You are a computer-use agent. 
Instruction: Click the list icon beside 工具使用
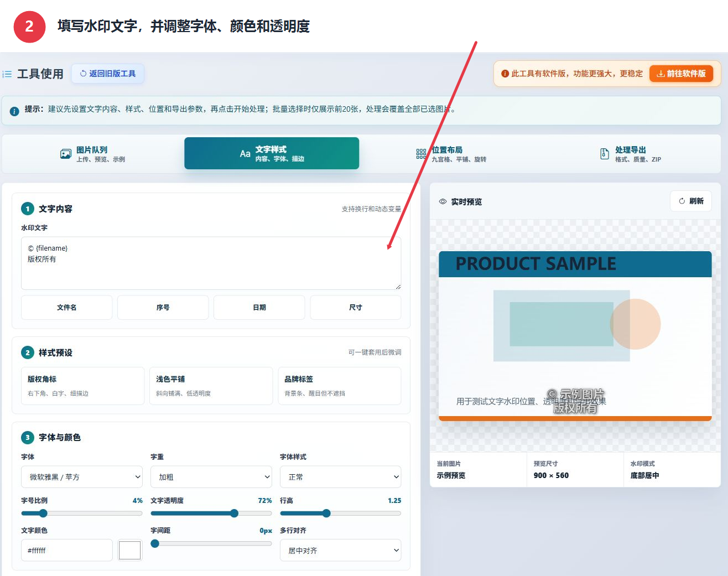(7, 74)
